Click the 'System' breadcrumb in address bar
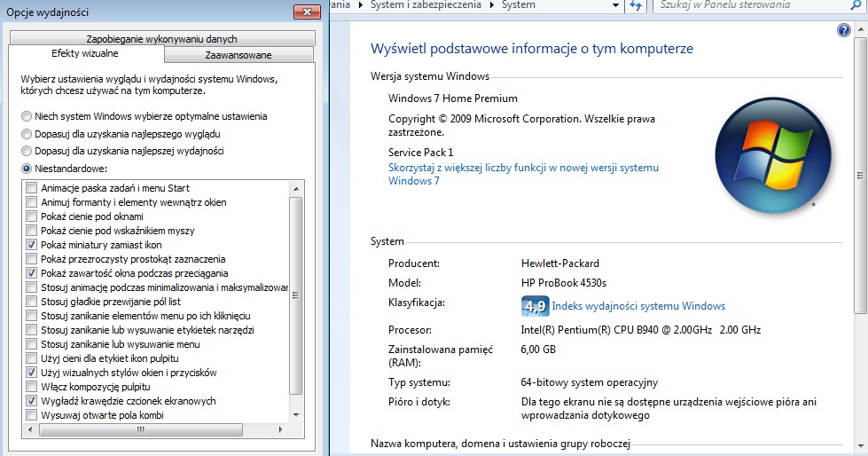This screenshot has width=868, height=456. coord(518,5)
